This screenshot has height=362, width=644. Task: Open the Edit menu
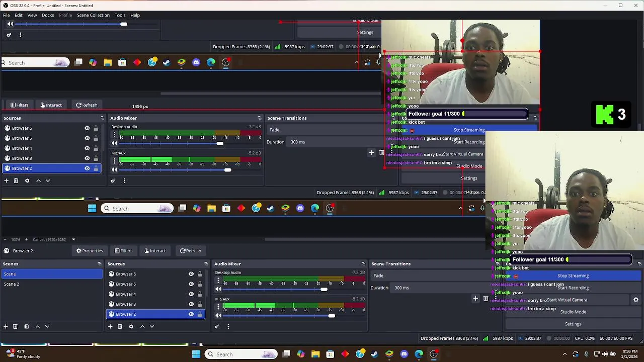tap(19, 15)
